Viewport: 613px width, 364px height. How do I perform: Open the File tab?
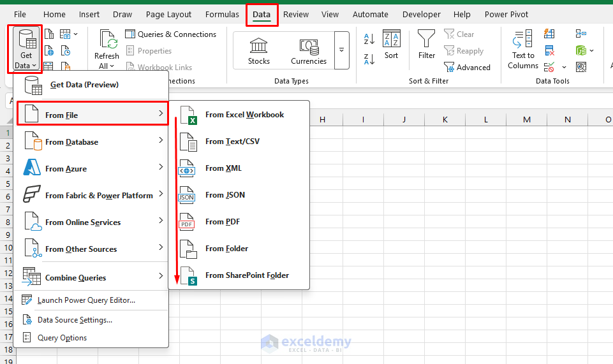[20, 15]
